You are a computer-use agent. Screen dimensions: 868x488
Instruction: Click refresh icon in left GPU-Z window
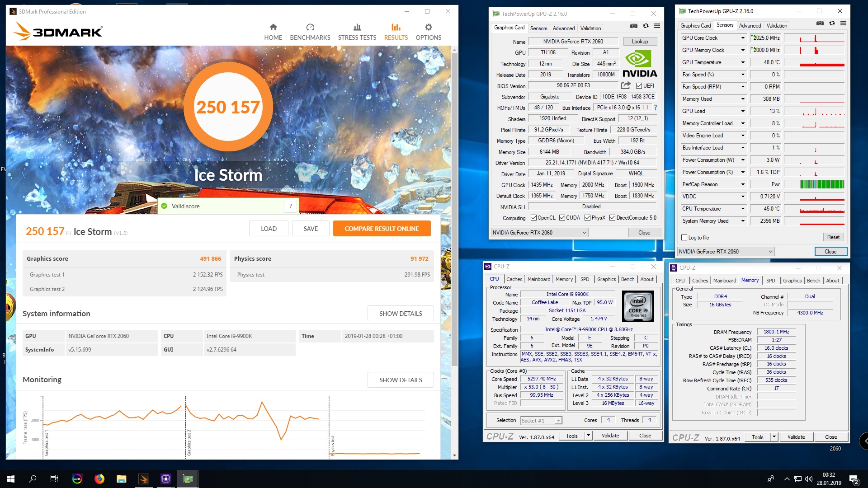coord(646,26)
